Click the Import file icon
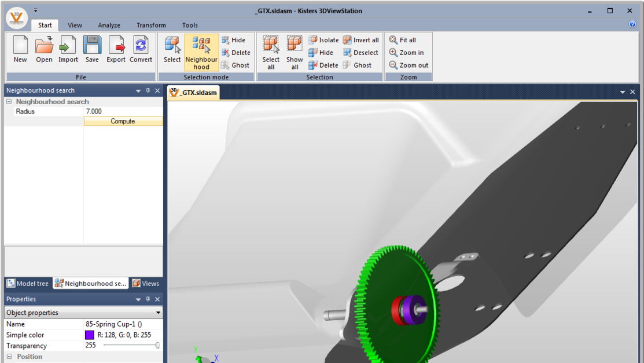The height and width of the screenshot is (363, 644). coord(68,49)
